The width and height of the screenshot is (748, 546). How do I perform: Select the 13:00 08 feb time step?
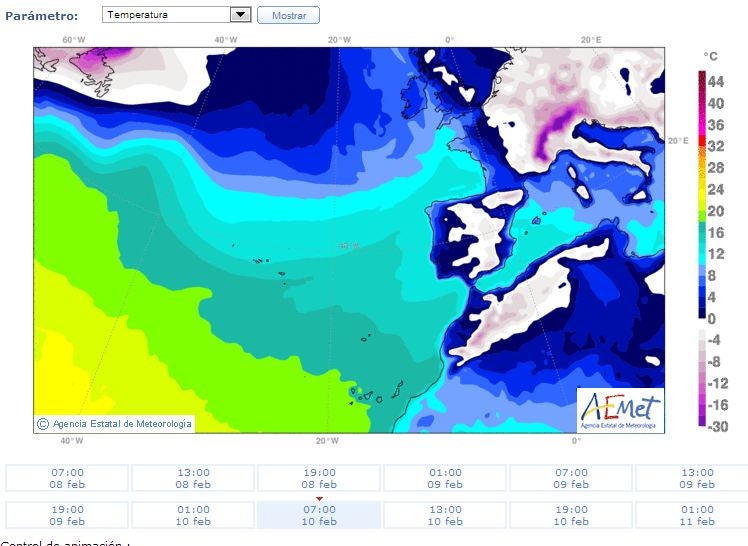[x=193, y=478]
